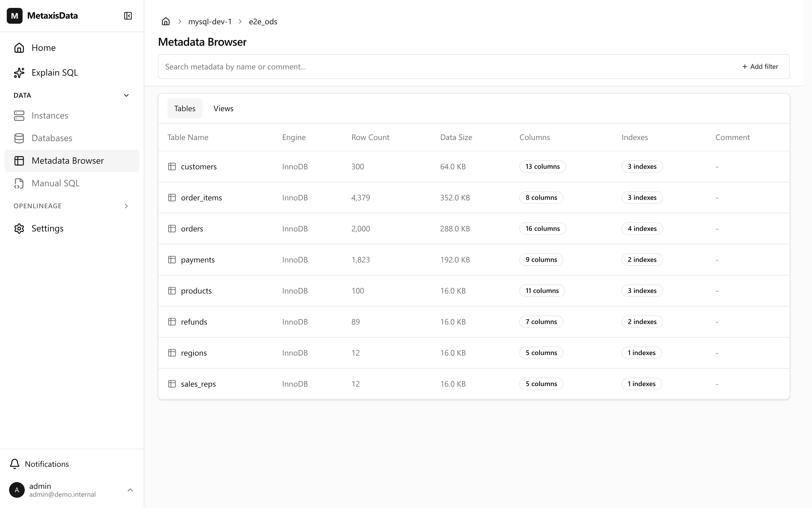Click table icon beside sales_reps
Screen dimensions: 812x508
(x=172, y=384)
